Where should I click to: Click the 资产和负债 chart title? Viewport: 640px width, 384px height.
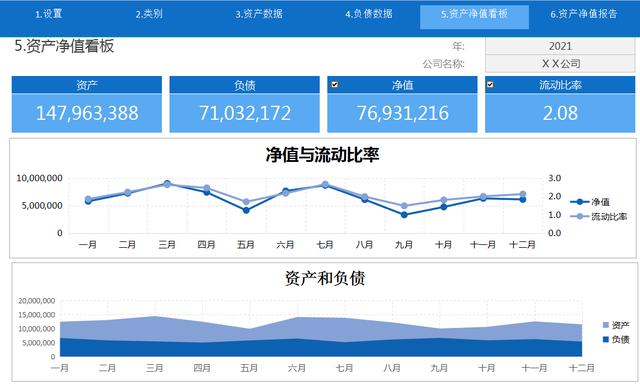pos(325,278)
